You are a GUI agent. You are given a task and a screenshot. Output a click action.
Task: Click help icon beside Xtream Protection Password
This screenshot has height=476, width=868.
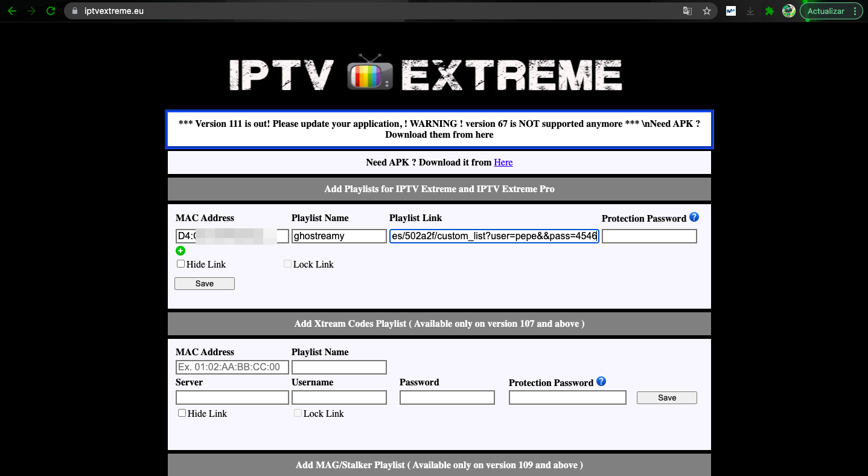pyautogui.click(x=601, y=382)
